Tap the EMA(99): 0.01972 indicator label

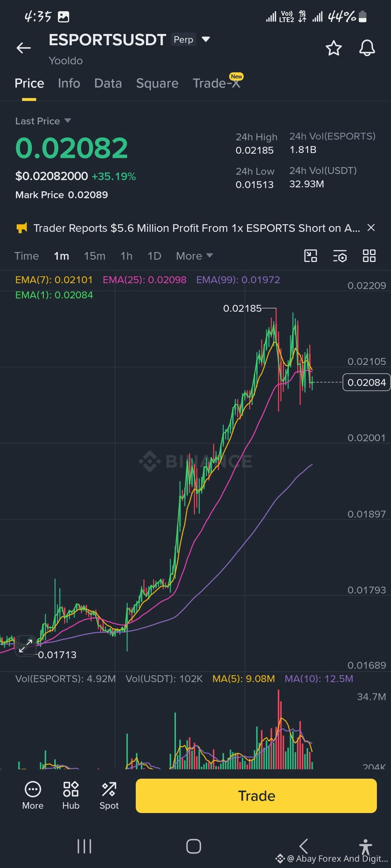(x=238, y=280)
